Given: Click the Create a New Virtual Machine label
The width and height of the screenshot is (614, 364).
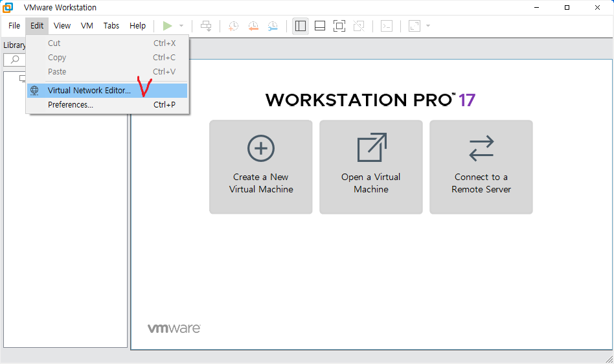Looking at the screenshot, I should (261, 183).
